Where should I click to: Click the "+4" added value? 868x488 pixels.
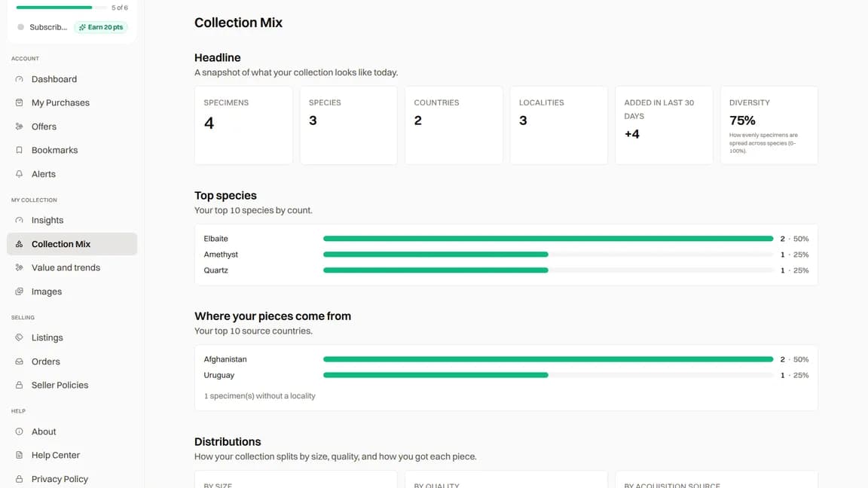[x=631, y=134]
